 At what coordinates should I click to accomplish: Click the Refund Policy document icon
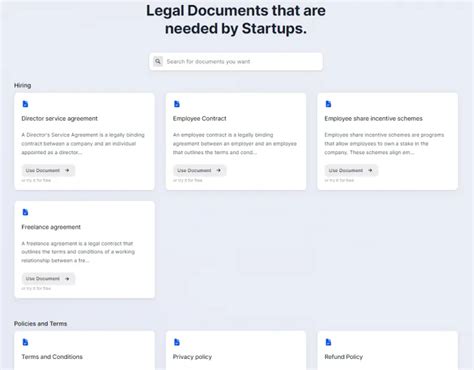pyautogui.click(x=328, y=342)
